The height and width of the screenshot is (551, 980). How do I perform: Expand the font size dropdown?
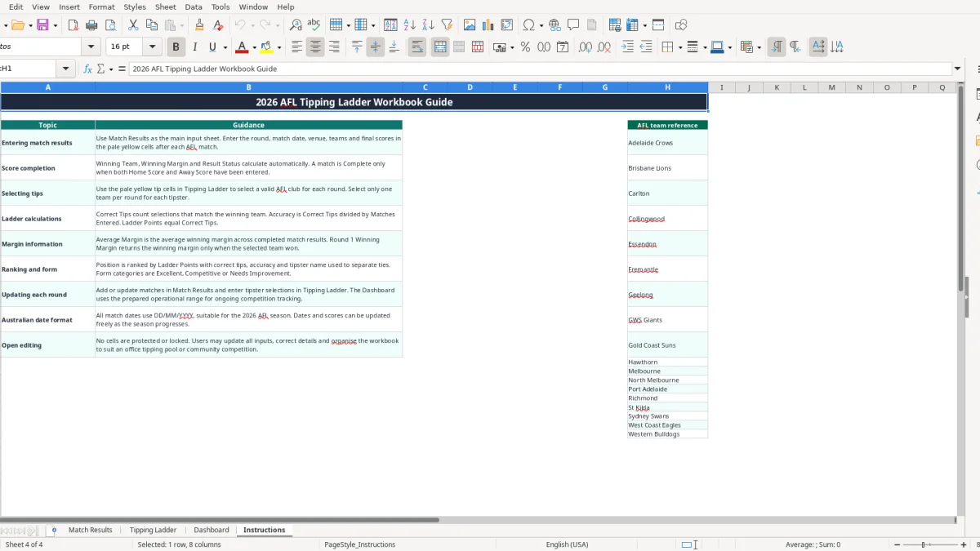(152, 47)
